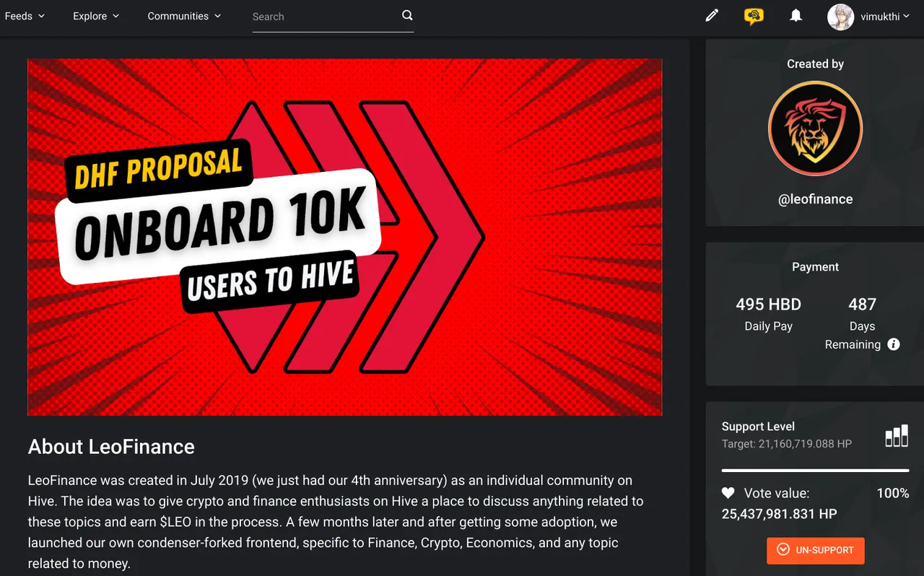Open the vimukthi account dropdown
924x576 pixels.
(884, 17)
